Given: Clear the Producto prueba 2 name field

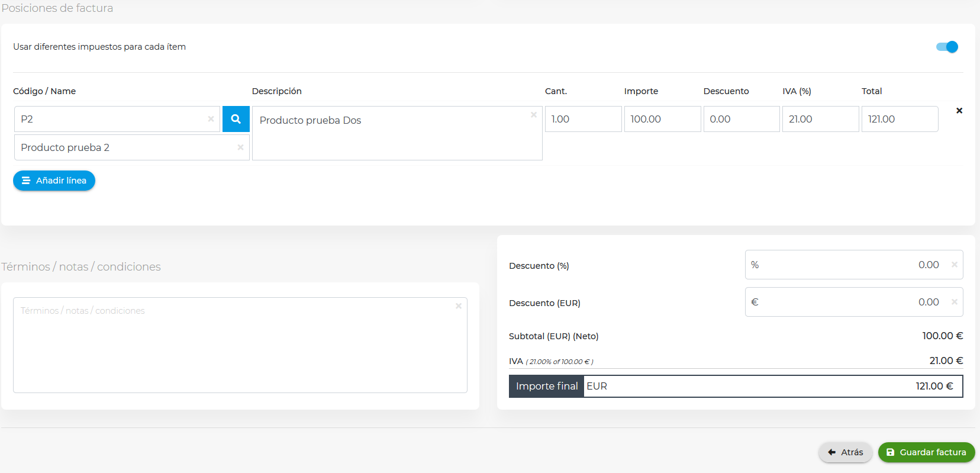Looking at the screenshot, I should point(240,147).
